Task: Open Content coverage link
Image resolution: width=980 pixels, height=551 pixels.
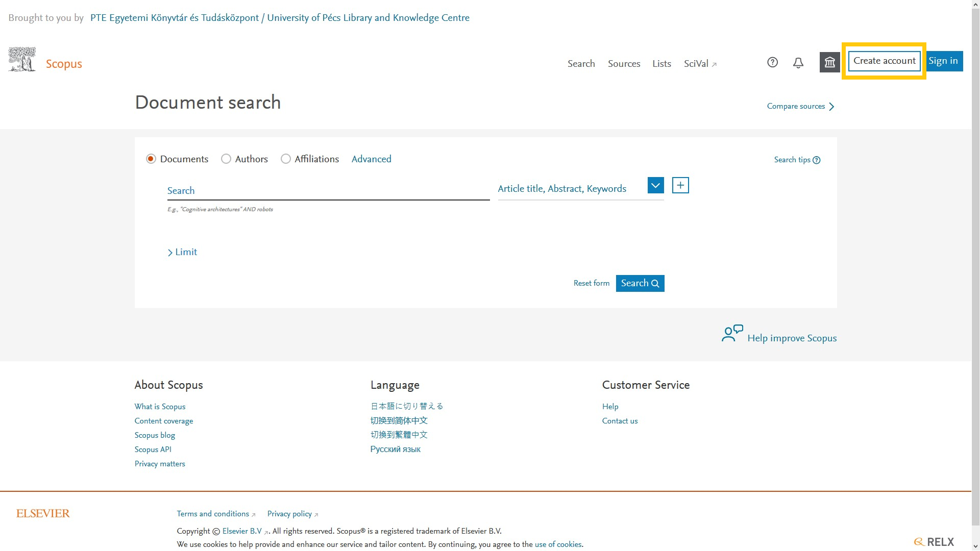Action: click(x=164, y=421)
